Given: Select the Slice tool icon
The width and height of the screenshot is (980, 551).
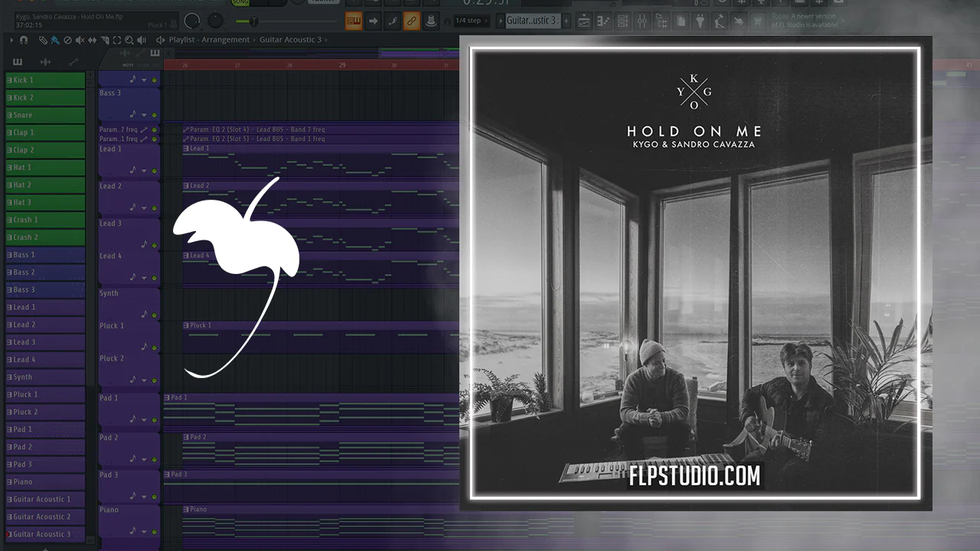Looking at the screenshot, I should tap(104, 40).
